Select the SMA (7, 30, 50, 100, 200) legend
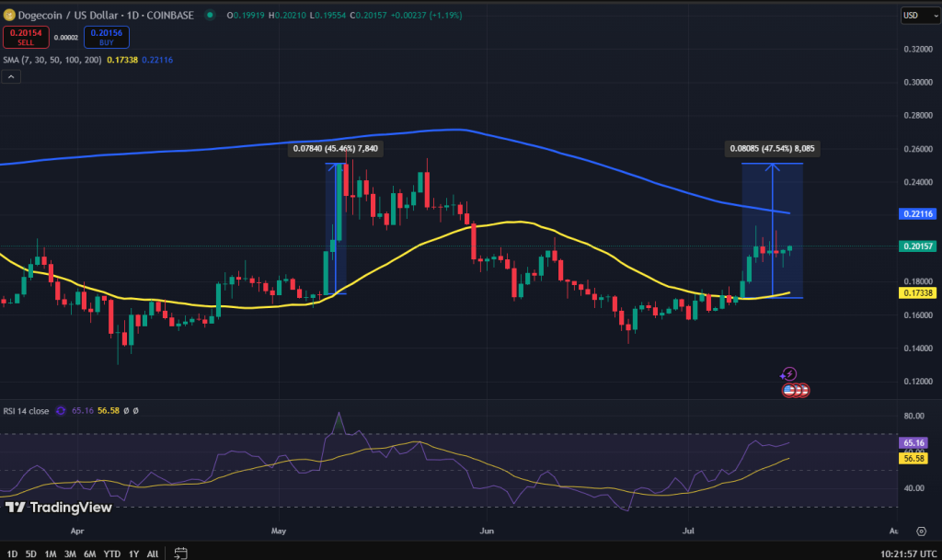This screenshot has height=560, width=942. (52, 60)
